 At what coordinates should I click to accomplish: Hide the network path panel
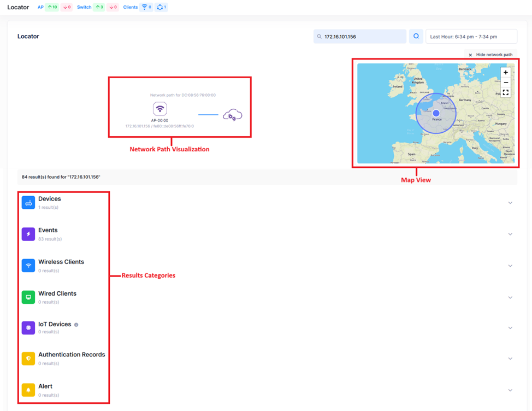click(x=490, y=55)
